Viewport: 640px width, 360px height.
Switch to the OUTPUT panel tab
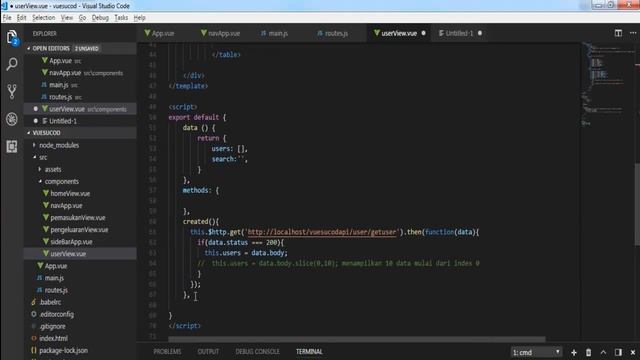pyautogui.click(x=208, y=351)
